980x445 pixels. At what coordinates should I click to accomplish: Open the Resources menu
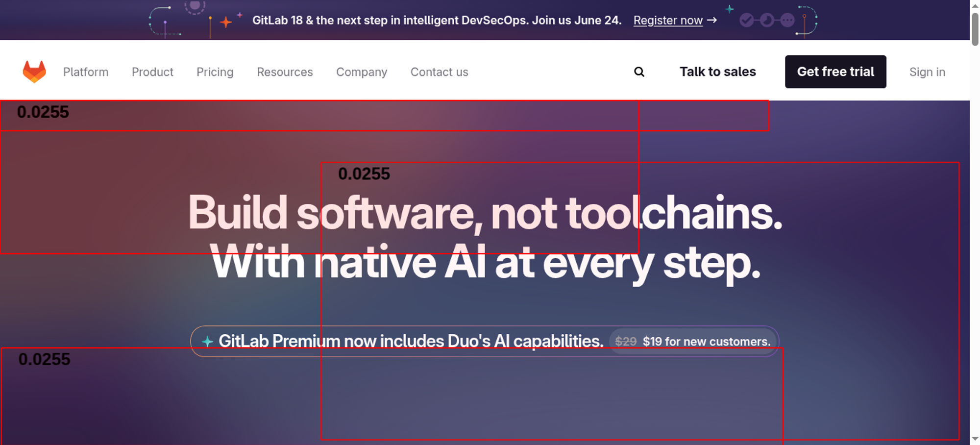click(285, 72)
